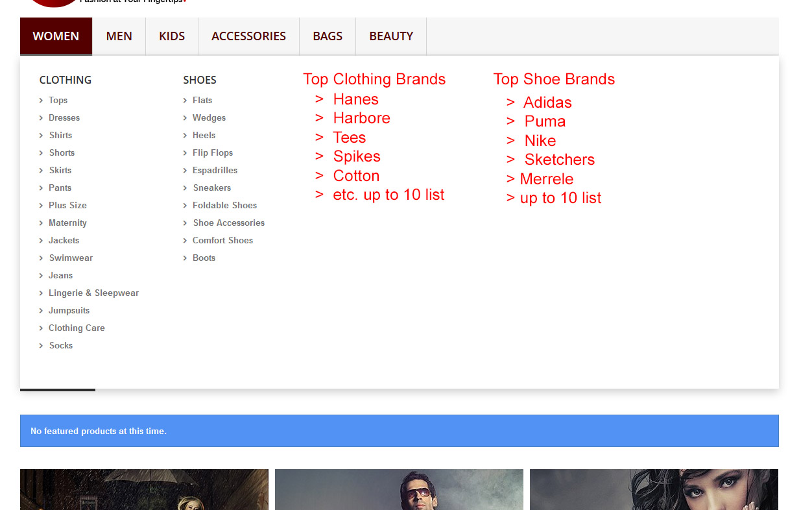This screenshot has width=812, height=510.
Task: Open Lingerie & Sleepwear category
Action: point(93,293)
